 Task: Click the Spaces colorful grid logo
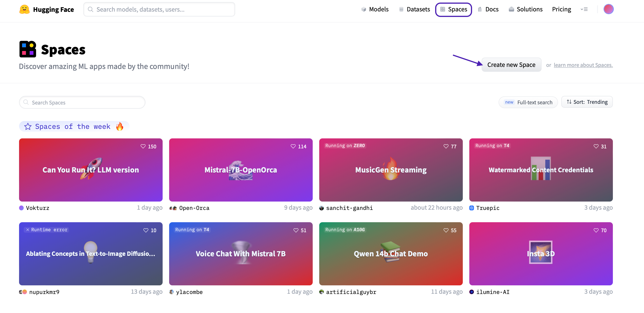click(x=28, y=49)
